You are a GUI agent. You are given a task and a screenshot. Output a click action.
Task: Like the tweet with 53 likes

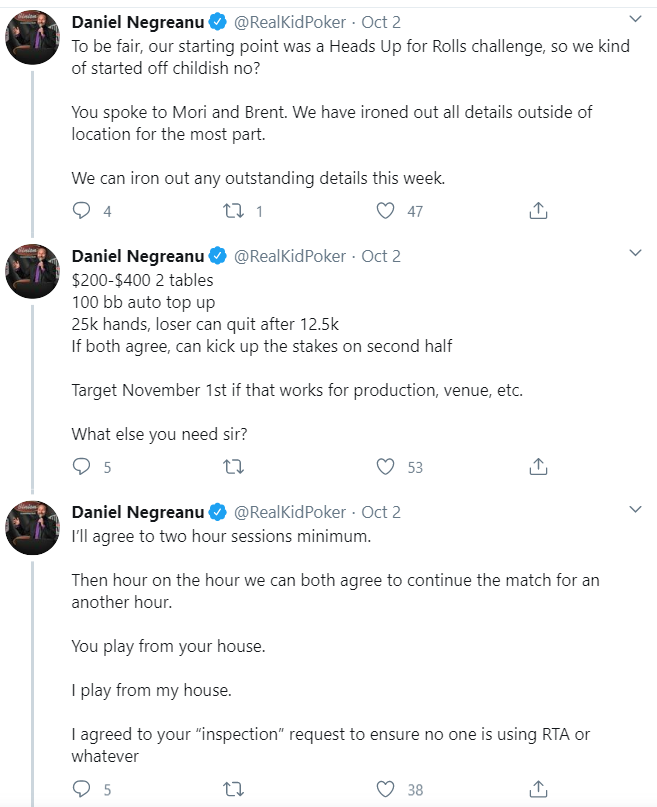pyautogui.click(x=385, y=467)
